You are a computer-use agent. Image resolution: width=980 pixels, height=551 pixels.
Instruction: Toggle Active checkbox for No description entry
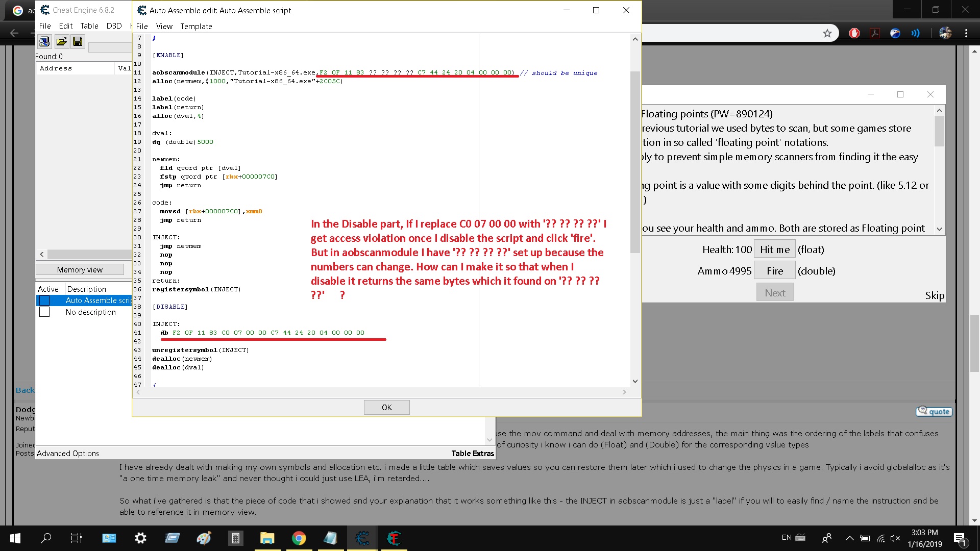click(44, 312)
